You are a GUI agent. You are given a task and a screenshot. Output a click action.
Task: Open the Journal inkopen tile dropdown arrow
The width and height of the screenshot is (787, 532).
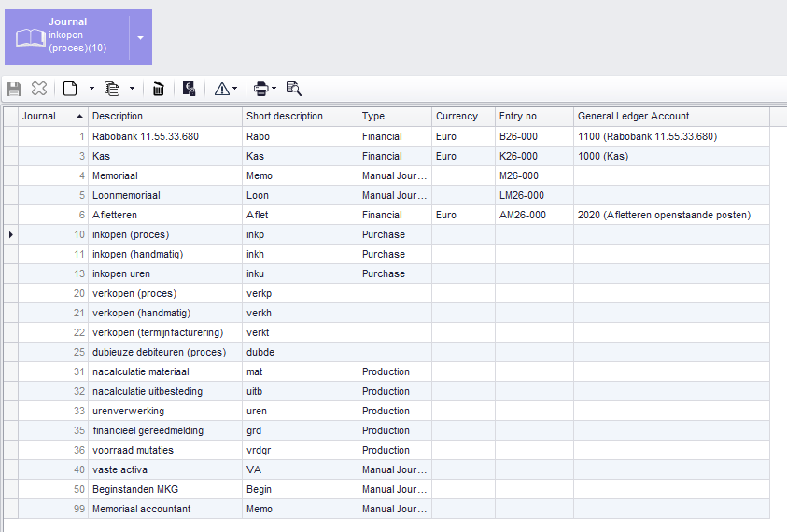click(x=140, y=37)
